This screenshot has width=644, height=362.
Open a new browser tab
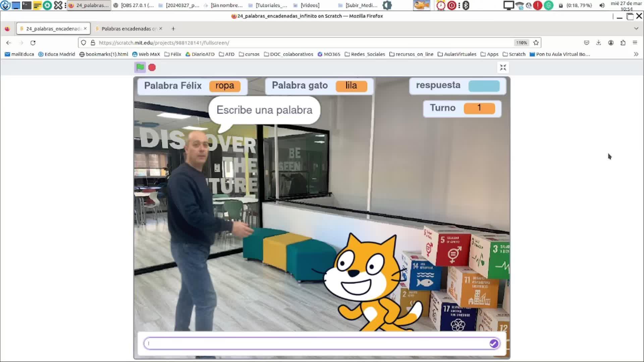tap(173, 29)
